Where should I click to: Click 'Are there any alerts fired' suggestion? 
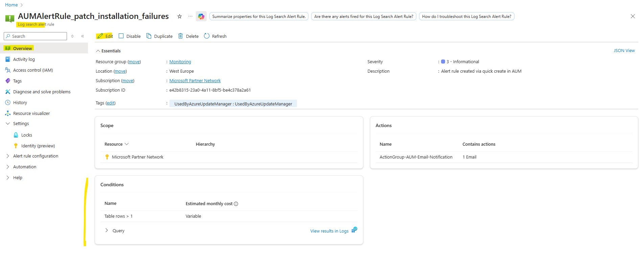pyautogui.click(x=364, y=17)
